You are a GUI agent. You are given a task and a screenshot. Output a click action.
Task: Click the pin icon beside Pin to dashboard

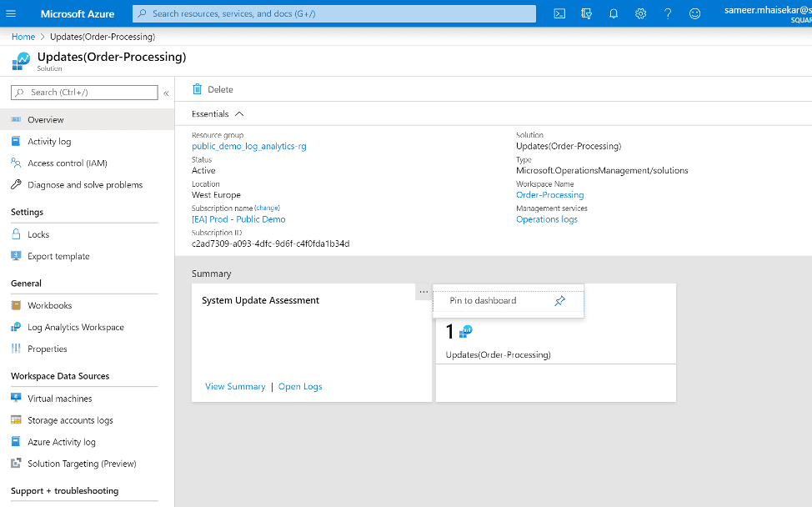[x=559, y=301]
